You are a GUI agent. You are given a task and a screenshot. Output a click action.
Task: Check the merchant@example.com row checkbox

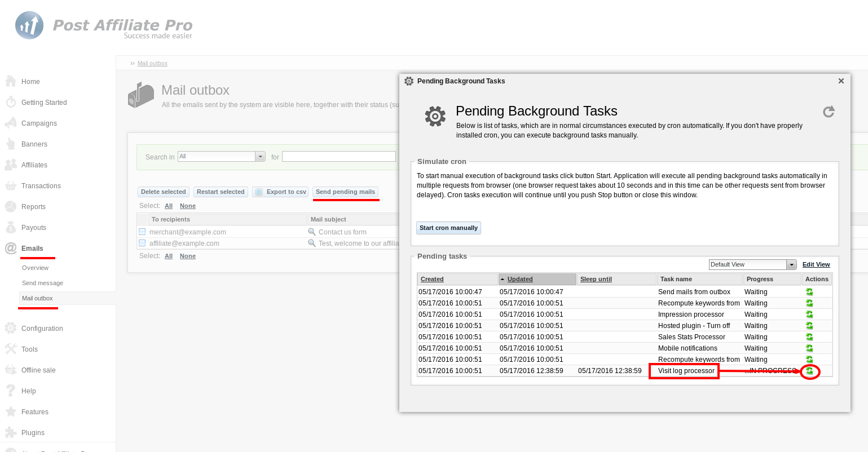tap(143, 232)
